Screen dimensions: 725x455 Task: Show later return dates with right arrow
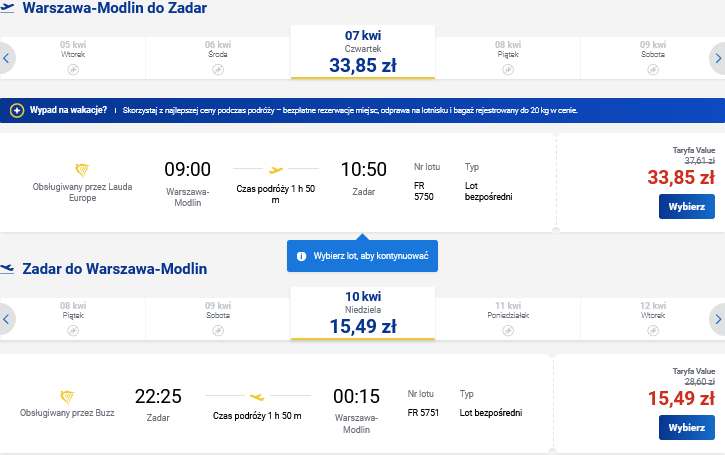click(x=718, y=319)
